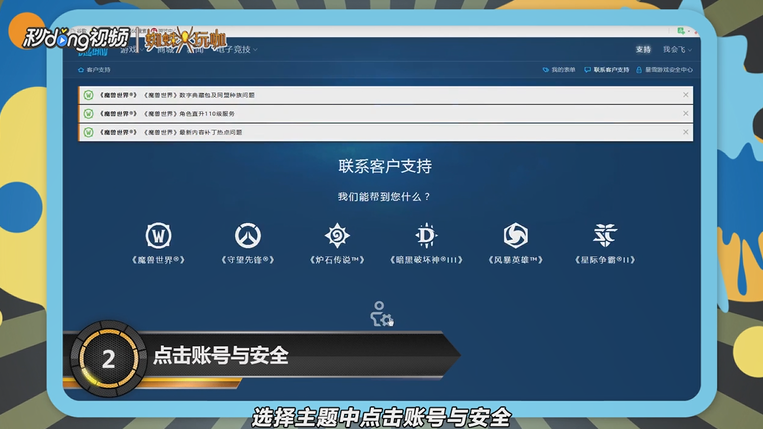Open the 最新内容补丁热点问题 notice

385,132
